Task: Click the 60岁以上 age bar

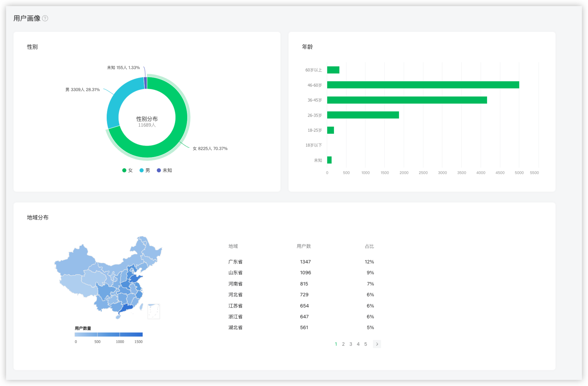Action: 333,70
